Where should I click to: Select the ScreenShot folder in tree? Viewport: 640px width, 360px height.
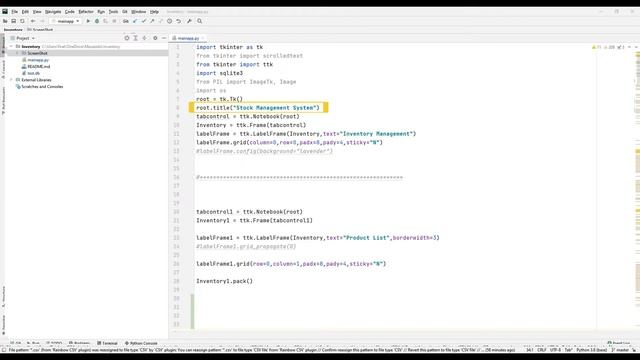37,53
